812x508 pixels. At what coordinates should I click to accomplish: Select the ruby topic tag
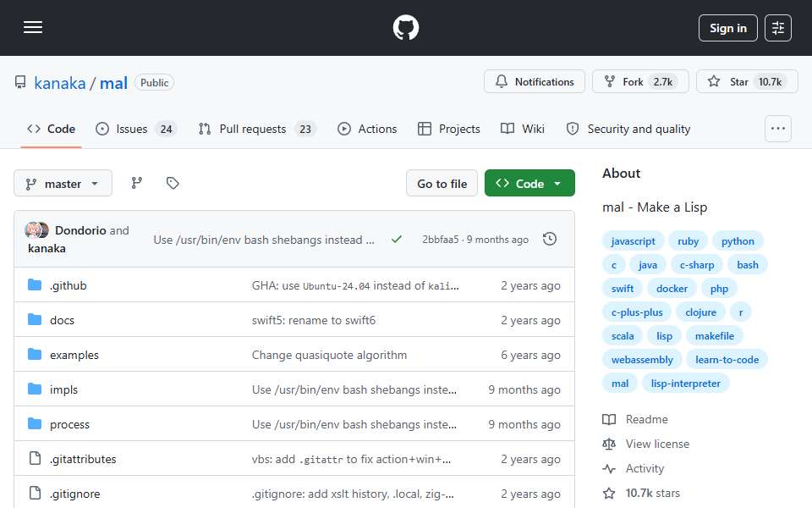pos(688,241)
